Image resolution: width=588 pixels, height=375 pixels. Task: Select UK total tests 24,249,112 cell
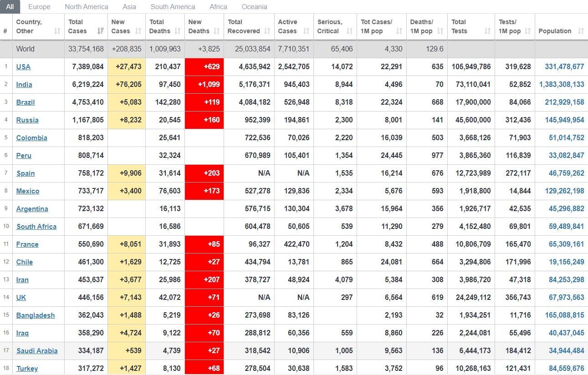point(471,297)
